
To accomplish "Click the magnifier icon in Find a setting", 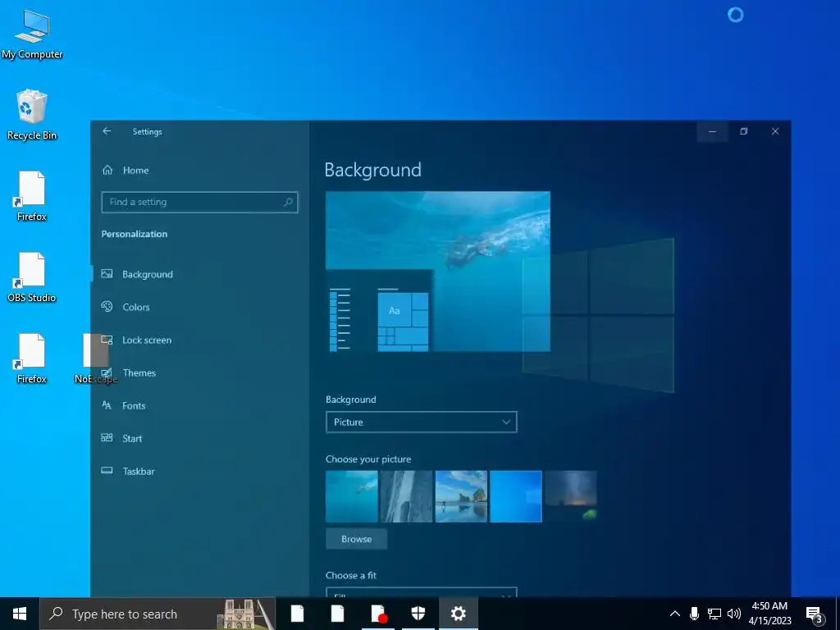I will coord(288,202).
